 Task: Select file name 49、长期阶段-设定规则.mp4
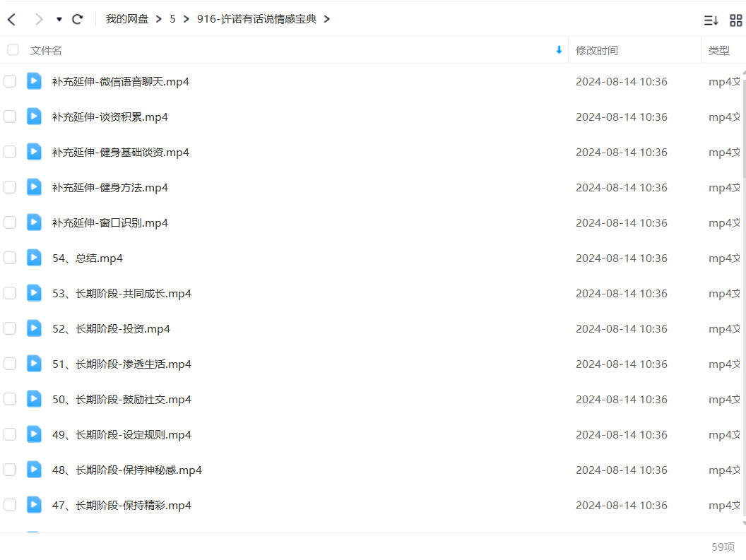[x=122, y=435]
